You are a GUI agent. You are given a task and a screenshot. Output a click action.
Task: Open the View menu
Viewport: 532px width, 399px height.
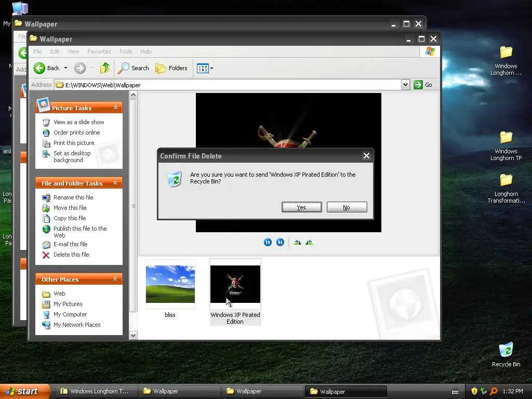[x=73, y=51]
